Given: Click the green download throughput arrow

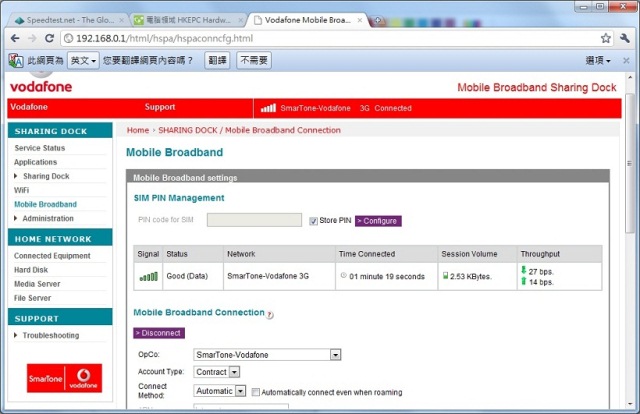Looking at the screenshot, I should pos(524,270).
